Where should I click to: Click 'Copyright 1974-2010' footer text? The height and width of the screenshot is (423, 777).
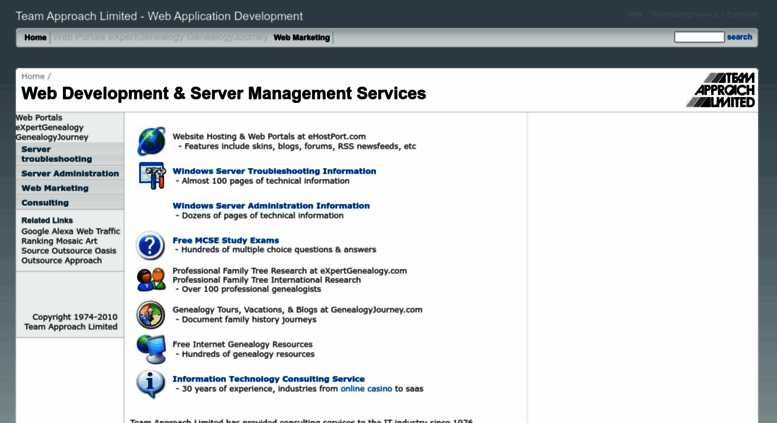[x=75, y=317]
